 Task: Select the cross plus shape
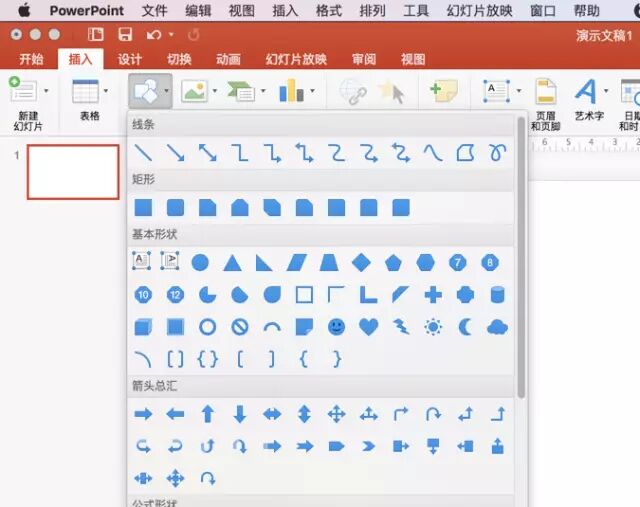[x=433, y=295]
